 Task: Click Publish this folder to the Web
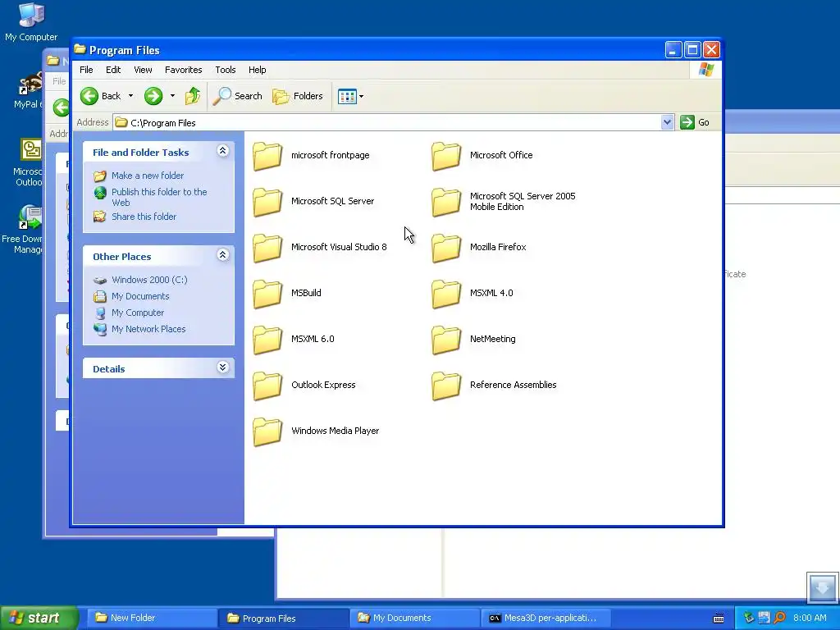pos(159,197)
